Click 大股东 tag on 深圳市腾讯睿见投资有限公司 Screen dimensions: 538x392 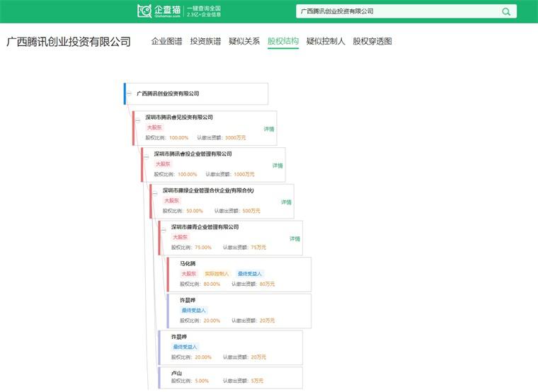click(x=154, y=127)
